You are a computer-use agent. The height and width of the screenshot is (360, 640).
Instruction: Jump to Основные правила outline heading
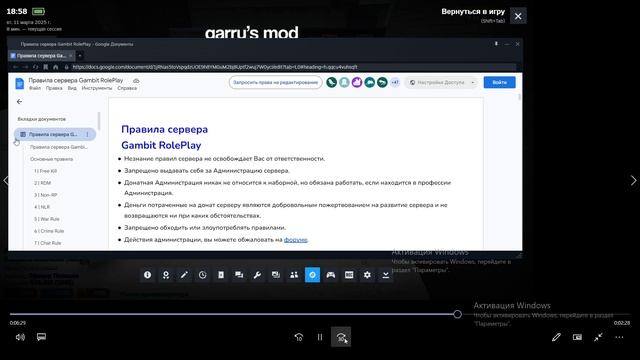(52, 159)
